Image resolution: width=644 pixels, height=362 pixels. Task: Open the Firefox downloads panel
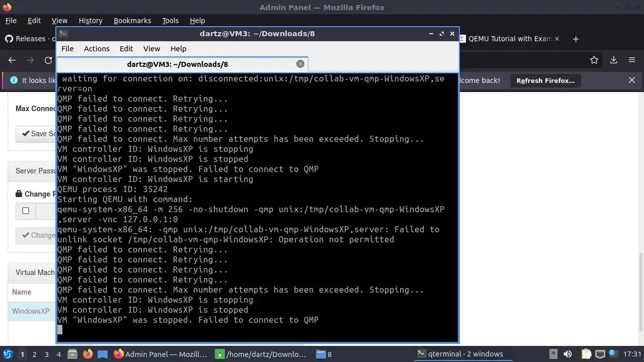point(613,60)
